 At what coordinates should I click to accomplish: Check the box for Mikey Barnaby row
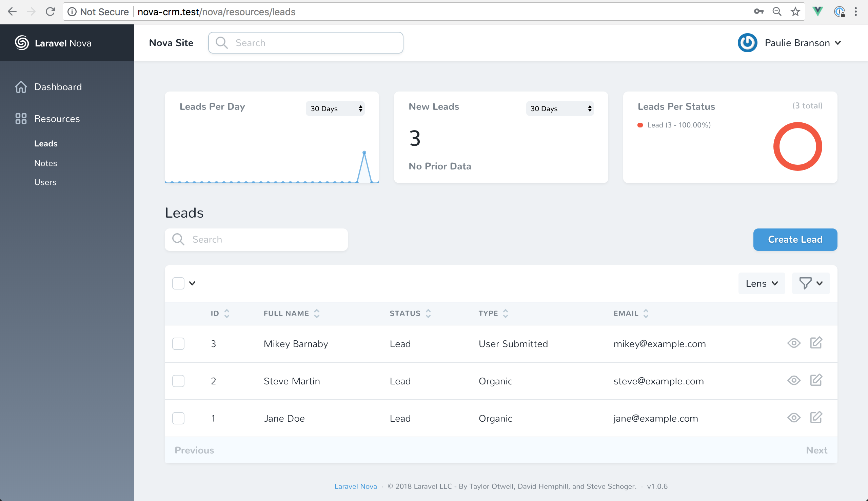click(178, 343)
